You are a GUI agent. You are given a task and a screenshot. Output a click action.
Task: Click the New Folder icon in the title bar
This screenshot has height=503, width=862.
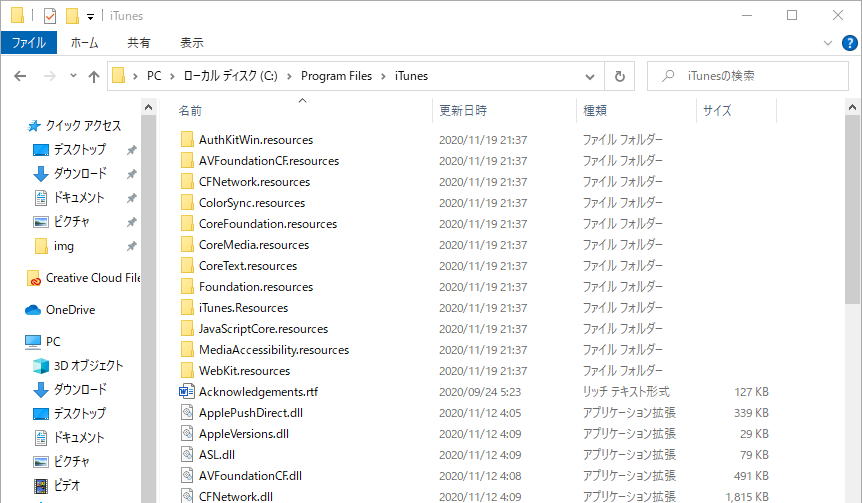(72, 16)
